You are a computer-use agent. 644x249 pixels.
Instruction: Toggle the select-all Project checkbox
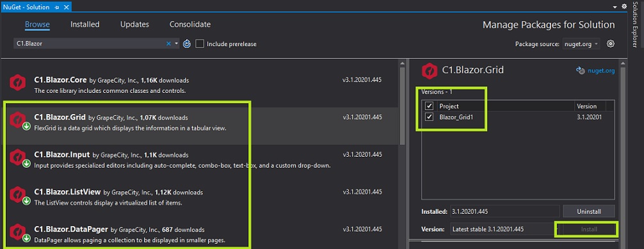point(430,106)
